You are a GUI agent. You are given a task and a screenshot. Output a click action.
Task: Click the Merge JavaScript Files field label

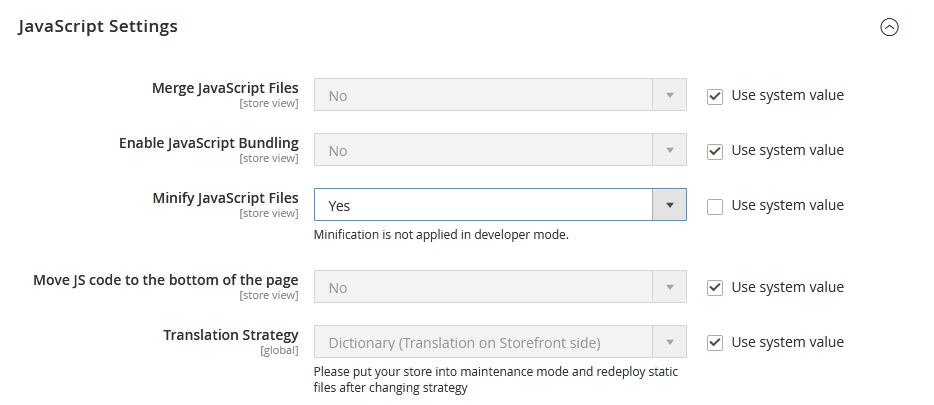224,88
